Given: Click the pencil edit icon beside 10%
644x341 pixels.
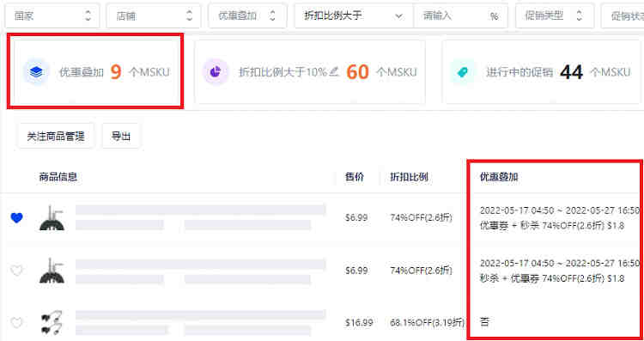Looking at the screenshot, I should [333, 72].
